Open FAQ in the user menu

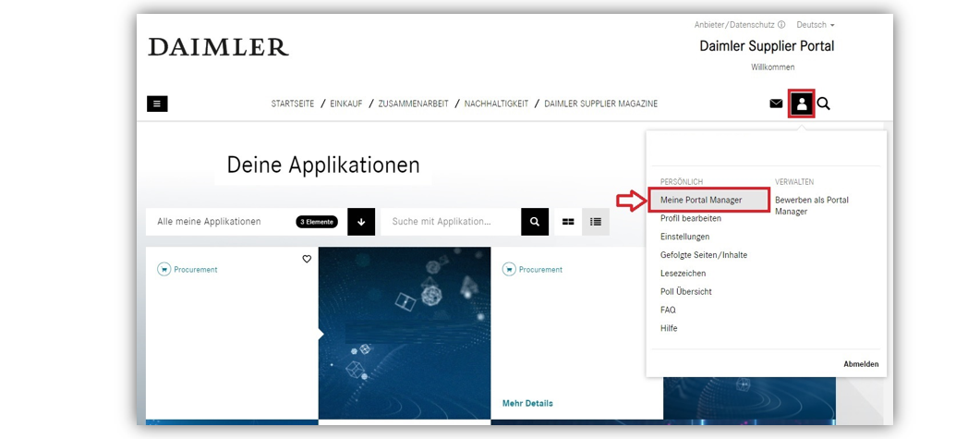pyautogui.click(x=668, y=310)
